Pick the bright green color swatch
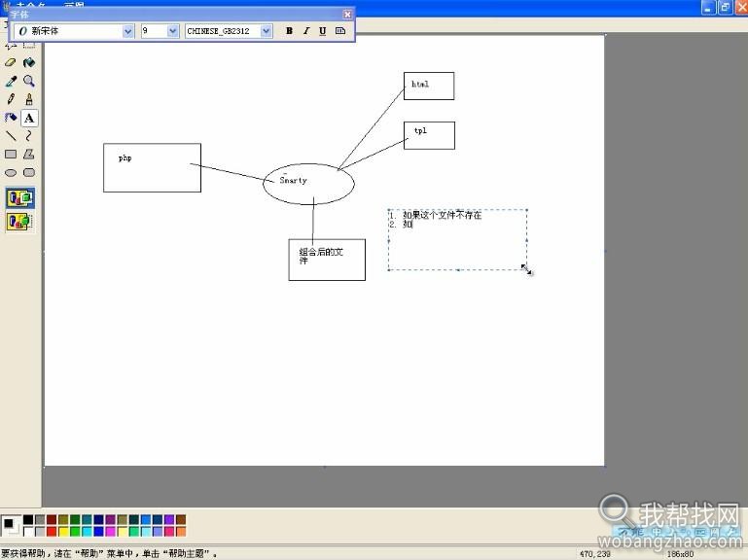The height and width of the screenshot is (560, 748). (x=75, y=532)
